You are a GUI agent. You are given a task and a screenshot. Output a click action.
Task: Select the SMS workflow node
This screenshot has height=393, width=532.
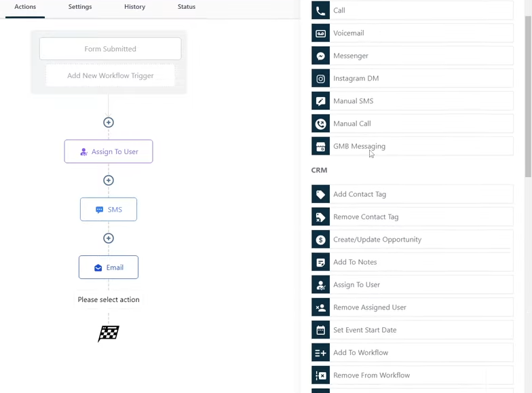tap(109, 209)
